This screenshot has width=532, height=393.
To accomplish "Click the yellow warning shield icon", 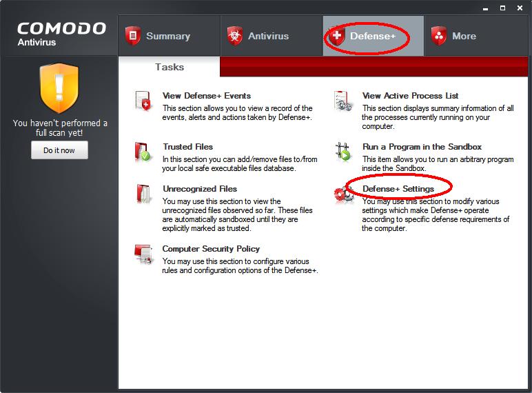I will [59, 89].
